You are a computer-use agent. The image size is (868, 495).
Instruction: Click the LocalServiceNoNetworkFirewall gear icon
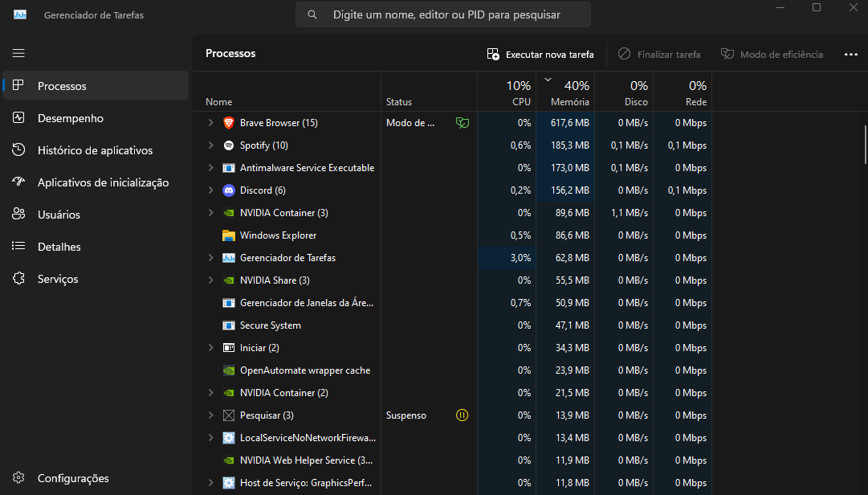pos(229,438)
